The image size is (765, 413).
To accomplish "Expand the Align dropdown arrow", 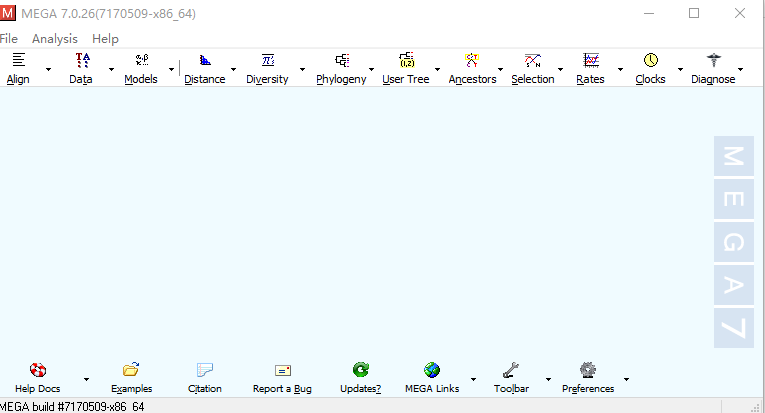I will pyautogui.click(x=48, y=69).
